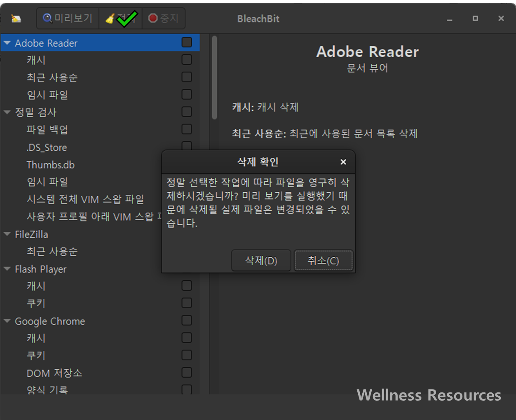
Task: Click the broom clean button in toolbar
Action: pyautogui.click(x=121, y=19)
